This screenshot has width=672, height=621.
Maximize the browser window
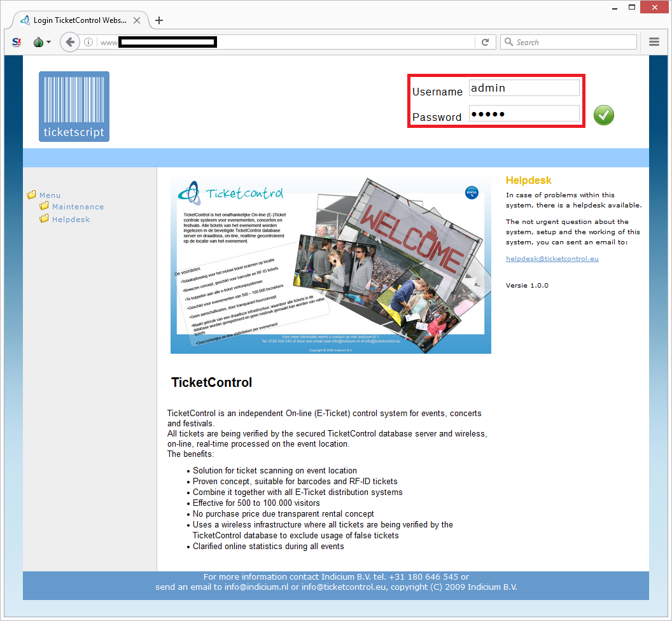(632, 7)
